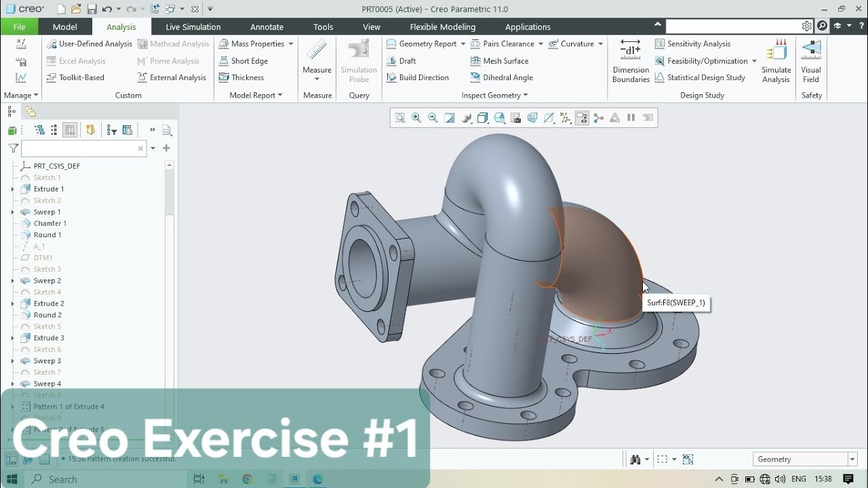Select Sweep 1 in the model tree
868x488 pixels.
[47, 212]
